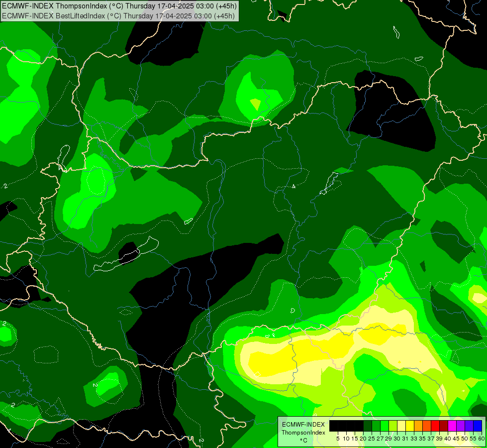Pick the blue 55–60 legend swatch
The width and height of the screenshot is (487, 448).
(478, 426)
